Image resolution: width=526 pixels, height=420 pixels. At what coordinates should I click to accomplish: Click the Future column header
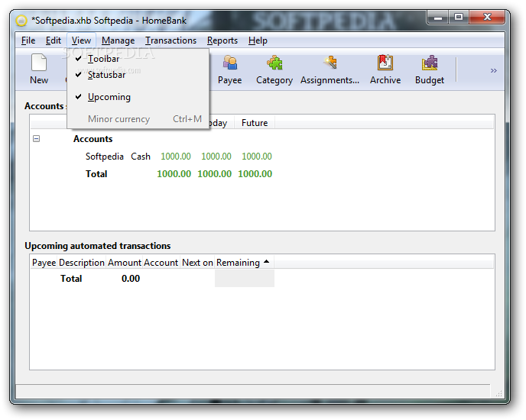click(x=255, y=123)
